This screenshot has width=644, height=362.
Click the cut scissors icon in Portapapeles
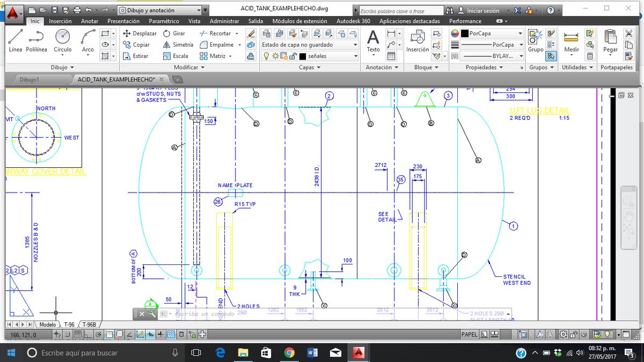point(629,33)
